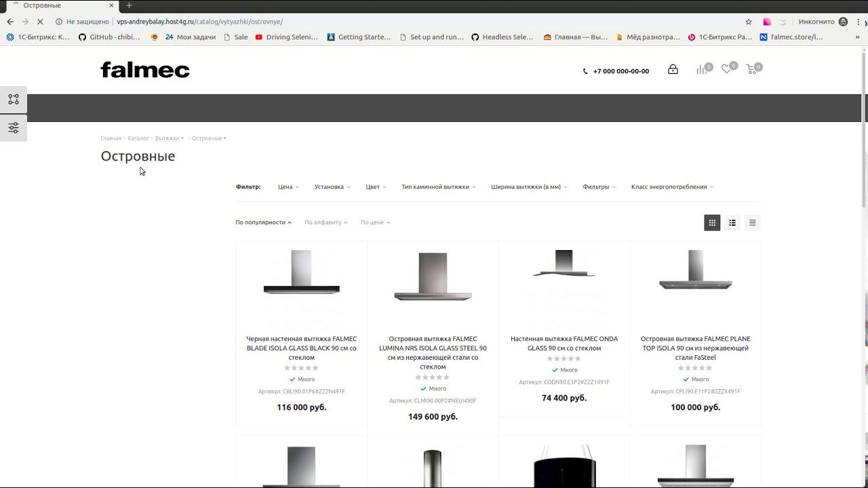The image size is (868, 488).
Task: Select the Островные browser tab
Action: [61, 5]
